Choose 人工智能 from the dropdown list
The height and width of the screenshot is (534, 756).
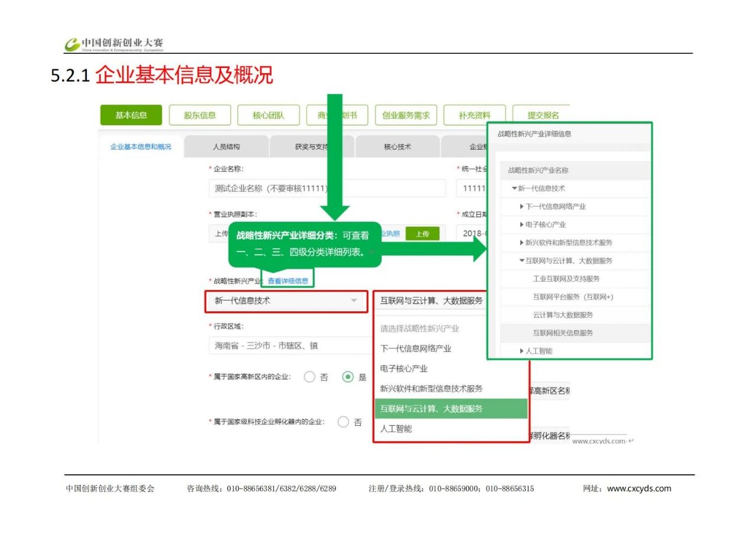click(x=396, y=429)
